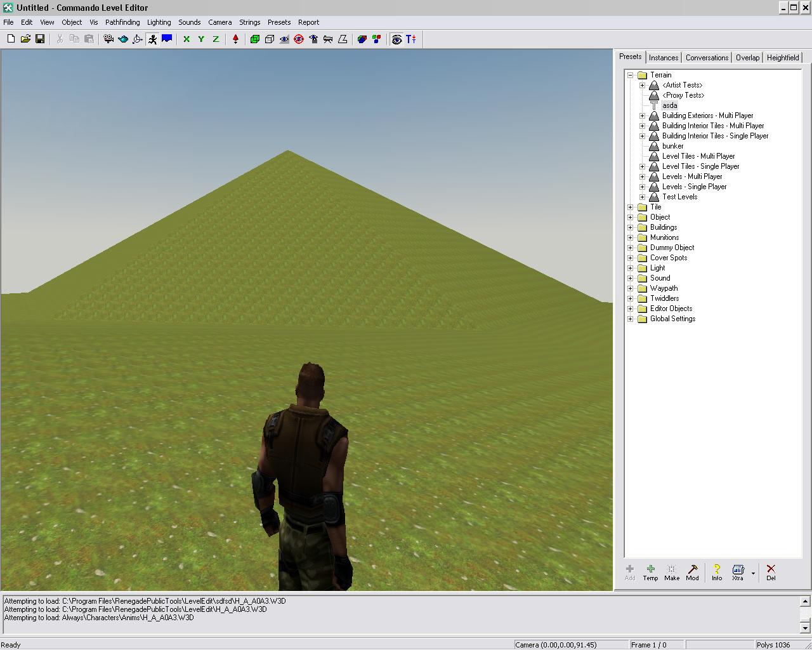Toggle the Z axis restriction
The height and width of the screenshot is (650, 812).
point(216,39)
